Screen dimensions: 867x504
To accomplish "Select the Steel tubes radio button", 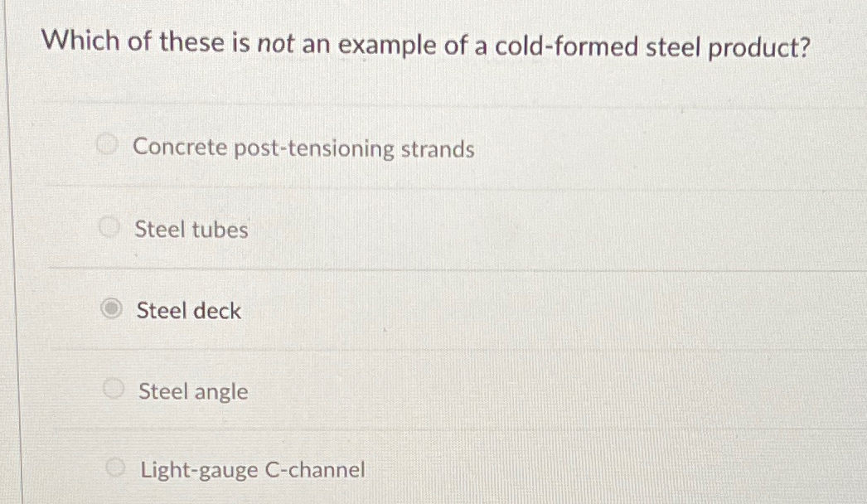I will pos(108,225).
